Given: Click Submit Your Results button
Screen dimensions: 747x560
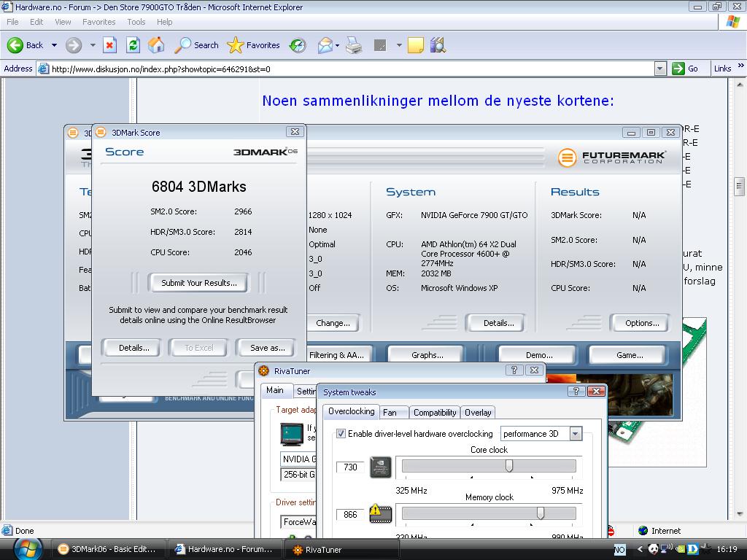Looking at the screenshot, I should pos(198,283).
